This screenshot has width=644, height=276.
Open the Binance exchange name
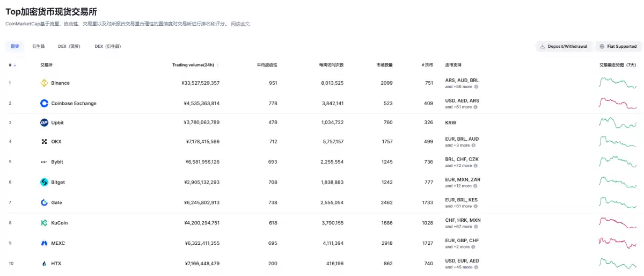(x=60, y=83)
